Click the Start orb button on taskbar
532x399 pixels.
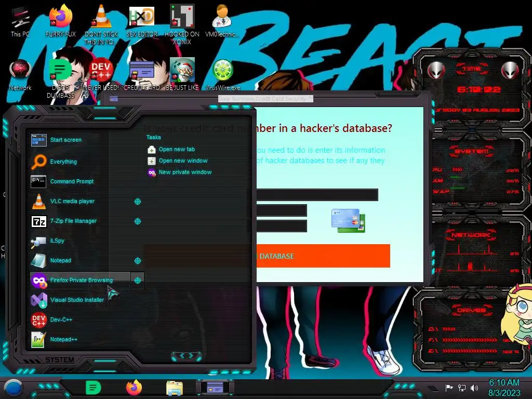pos(14,388)
